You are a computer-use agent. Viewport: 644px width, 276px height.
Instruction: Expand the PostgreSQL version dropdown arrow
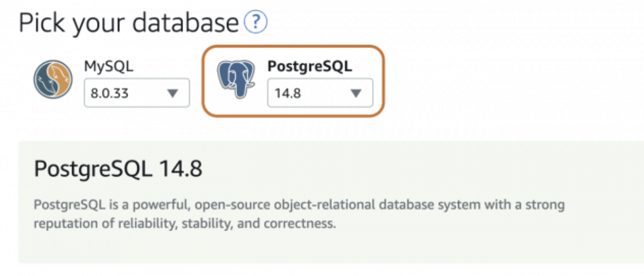356,93
